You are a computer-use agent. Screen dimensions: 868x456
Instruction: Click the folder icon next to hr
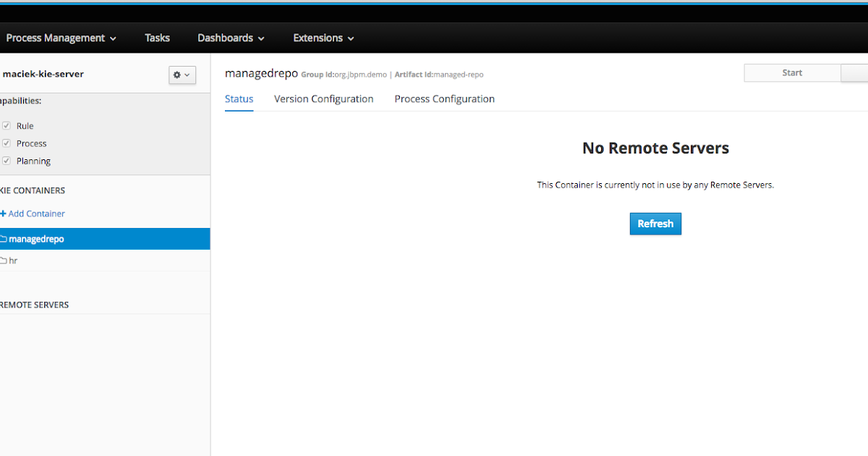(x=4, y=260)
